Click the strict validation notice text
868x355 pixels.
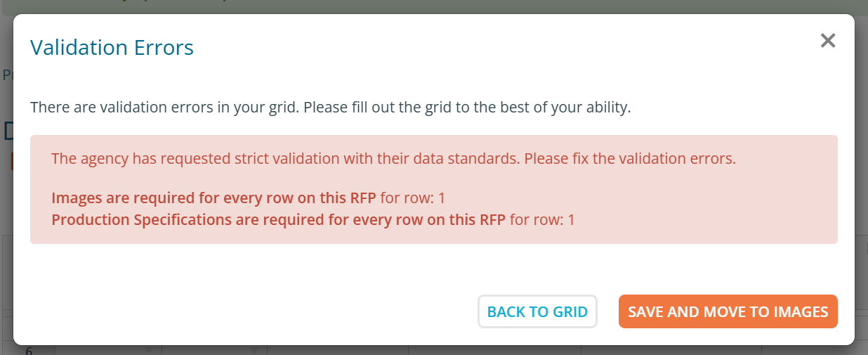click(393, 158)
